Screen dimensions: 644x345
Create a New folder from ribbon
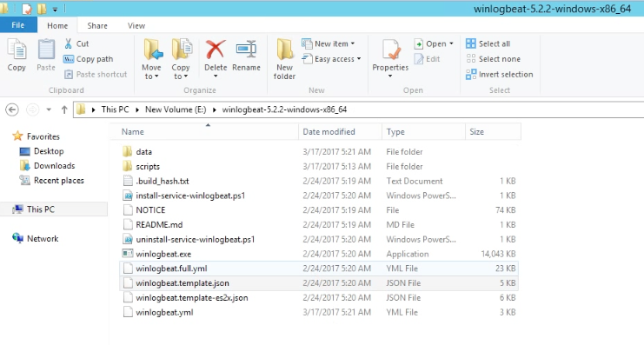pos(284,59)
